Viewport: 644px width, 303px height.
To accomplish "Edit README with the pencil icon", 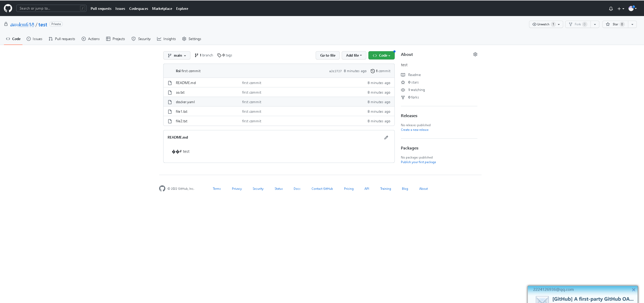I will point(386,138).
